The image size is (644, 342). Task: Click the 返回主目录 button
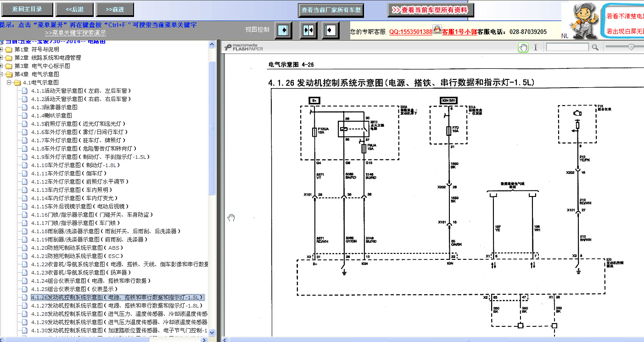27,9
